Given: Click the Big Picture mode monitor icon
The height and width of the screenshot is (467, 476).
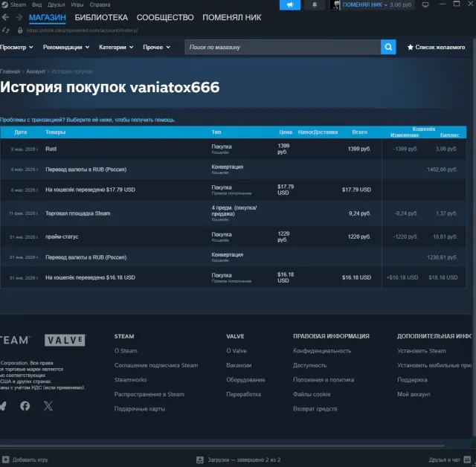Looking at the screenshot, I should [425, 5].
